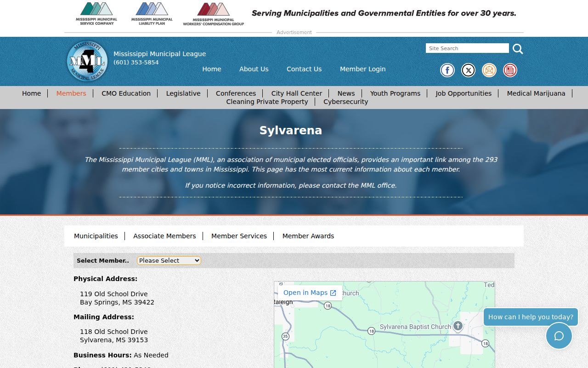Open Member Awards tab
Screen dimensions: 588x368
tap(308, 236)
